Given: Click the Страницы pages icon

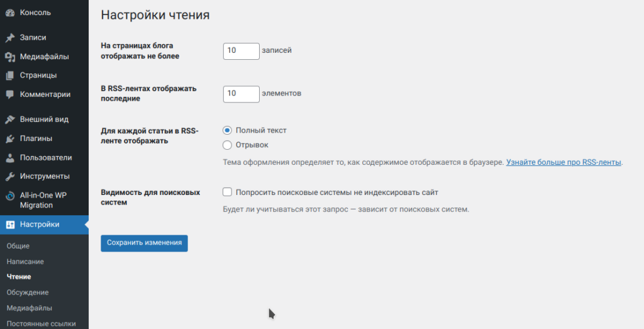Looking at the screenshot, I should click(x=10, y=75).
